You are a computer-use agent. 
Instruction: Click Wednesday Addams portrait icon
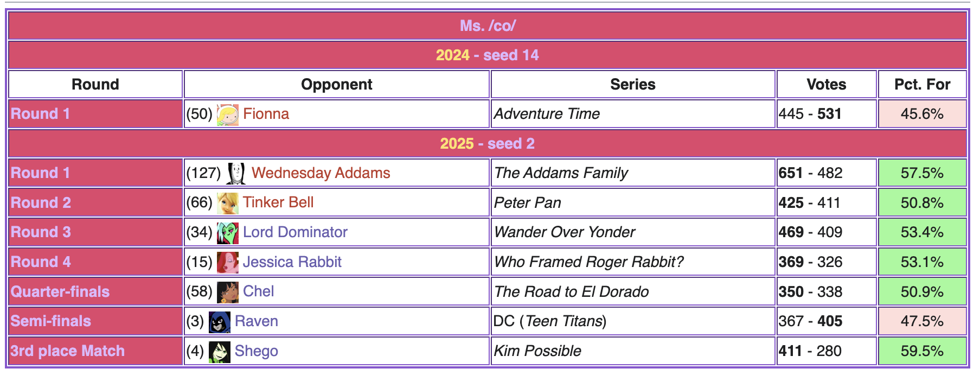point(236,174)
